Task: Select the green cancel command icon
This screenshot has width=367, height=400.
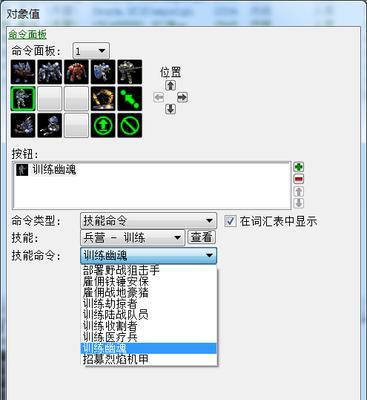Action: (x=130, y=125)
